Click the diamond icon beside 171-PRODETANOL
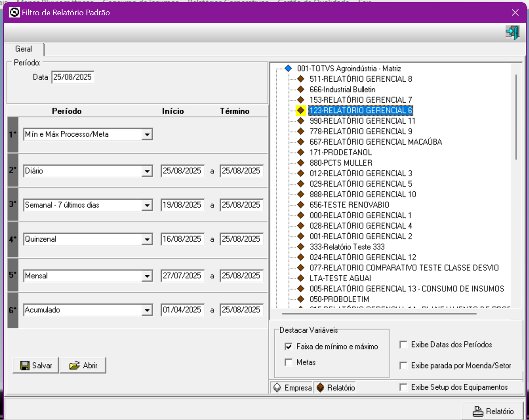This screenshot has height=420, width=529. coord(301,153)
